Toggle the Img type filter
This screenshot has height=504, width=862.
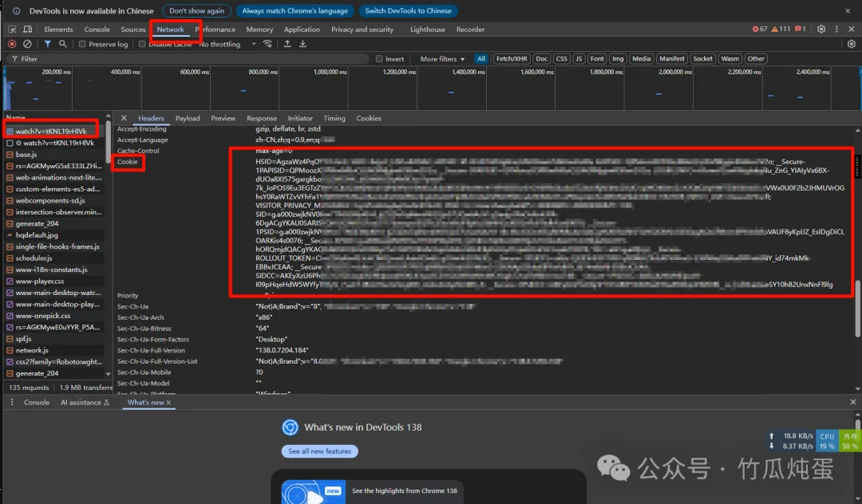click(618, 59)
